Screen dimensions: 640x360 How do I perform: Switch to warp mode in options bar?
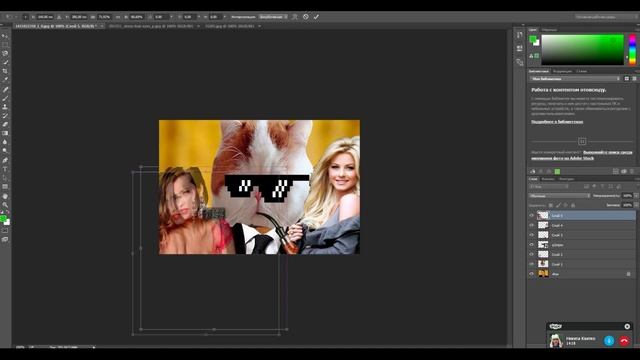(294, 17)
